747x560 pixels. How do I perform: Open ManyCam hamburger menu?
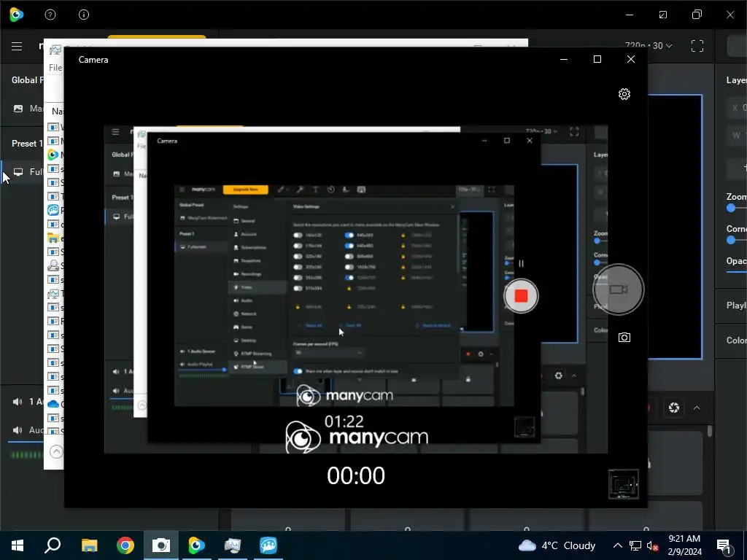pyautogui.click(x=17, y=46)
